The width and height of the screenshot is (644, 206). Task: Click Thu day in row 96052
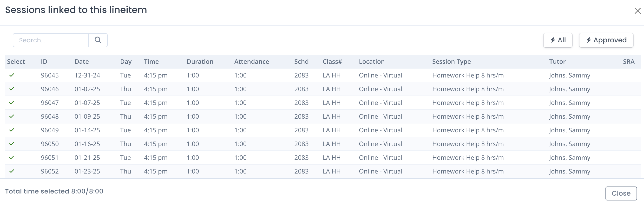point(125,172)
